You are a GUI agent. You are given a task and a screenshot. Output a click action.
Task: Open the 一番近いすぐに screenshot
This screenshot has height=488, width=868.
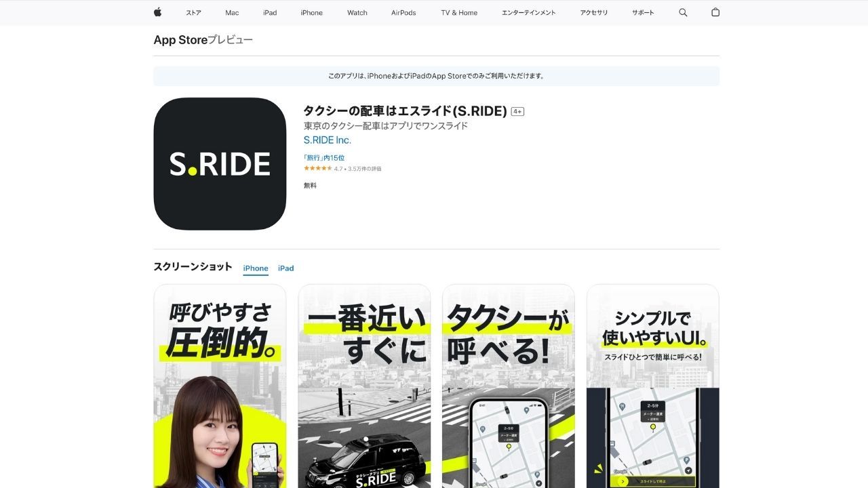point(364,386)
